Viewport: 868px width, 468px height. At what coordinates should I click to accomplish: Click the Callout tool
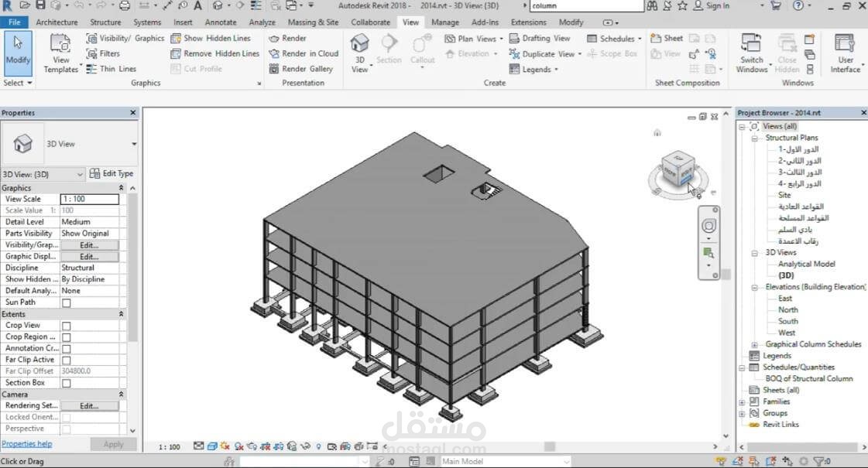click(422, 51)
